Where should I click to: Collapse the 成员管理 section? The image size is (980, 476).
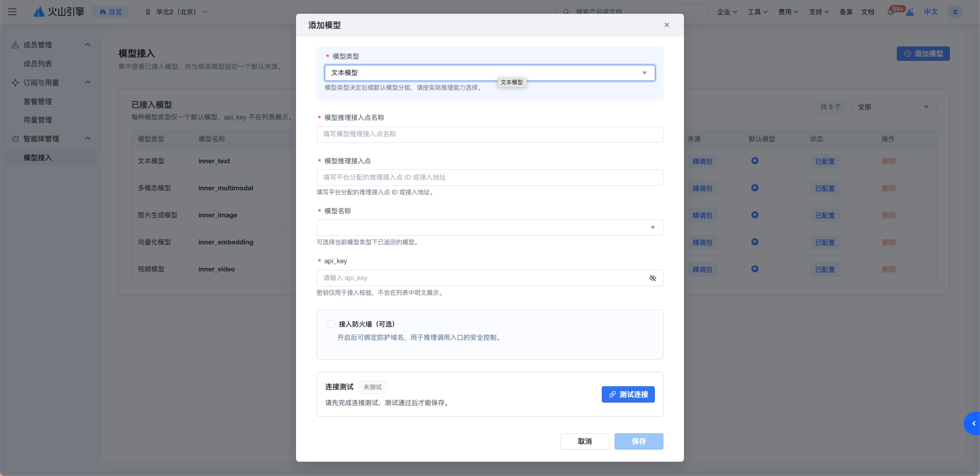pos(88,45)
